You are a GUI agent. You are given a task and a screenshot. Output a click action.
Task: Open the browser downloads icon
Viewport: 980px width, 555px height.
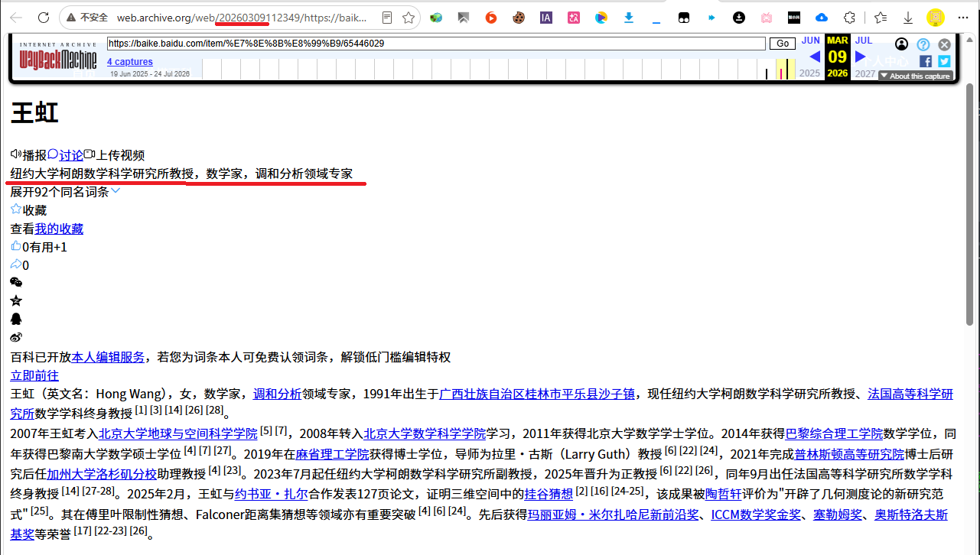click(x=908, y=17)
